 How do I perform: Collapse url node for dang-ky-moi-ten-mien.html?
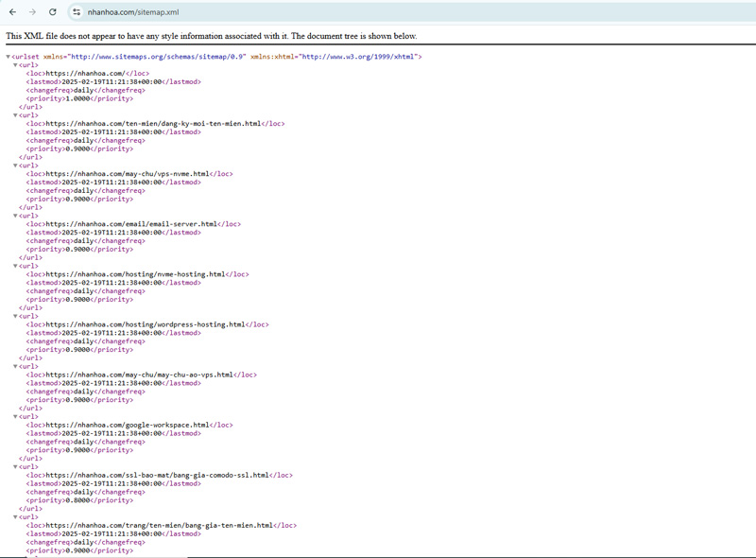pos(16,115)
